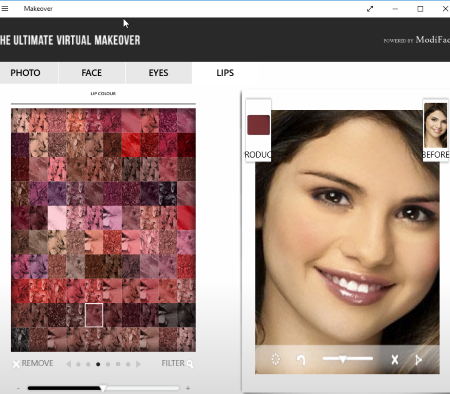
Task: Click the undo arrow on photo toolbar
Action: coord(301,360)
